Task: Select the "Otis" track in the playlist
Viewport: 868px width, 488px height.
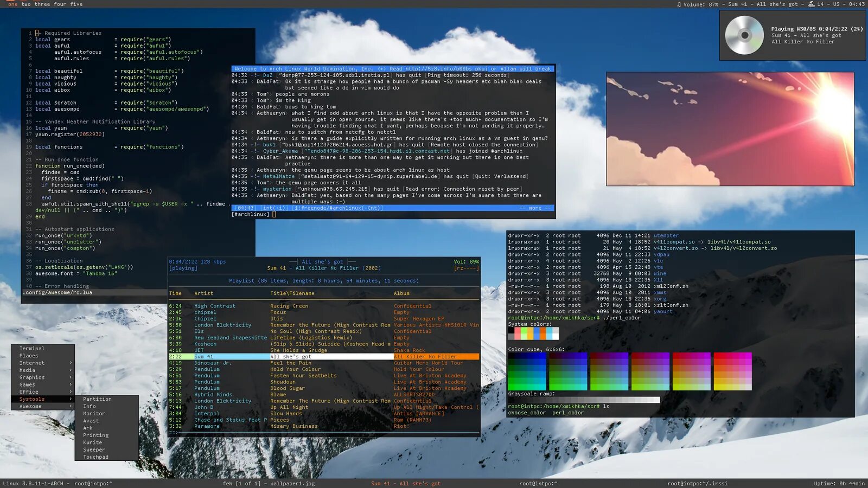Action: click(x=277, y=319)
